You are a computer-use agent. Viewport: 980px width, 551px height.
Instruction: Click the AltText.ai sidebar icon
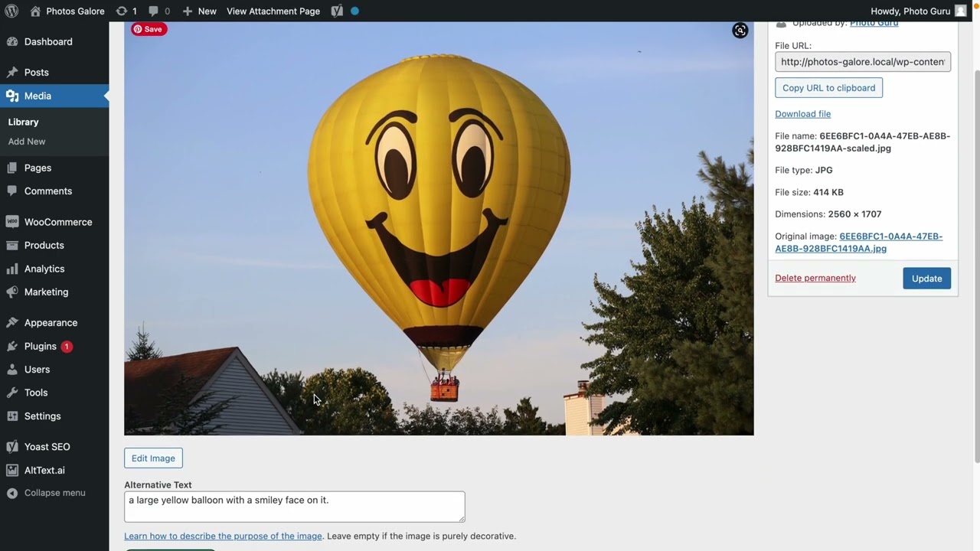12,470
